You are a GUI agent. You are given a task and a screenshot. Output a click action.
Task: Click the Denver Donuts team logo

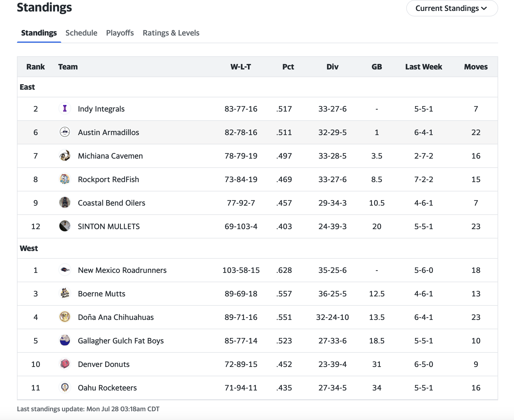pos(65,364)
